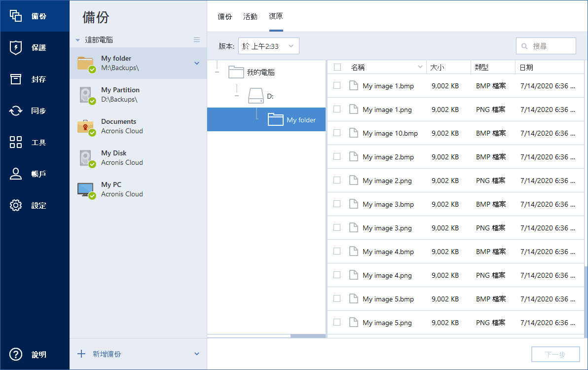The width and height of the screenshot is (588, 370).
Task: Switch to the 備份 tab
Action: [225, 16]
